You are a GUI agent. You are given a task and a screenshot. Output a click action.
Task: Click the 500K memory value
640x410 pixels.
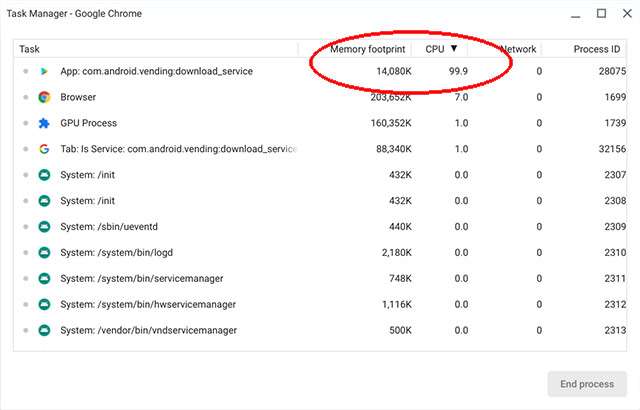coord(400,330)
